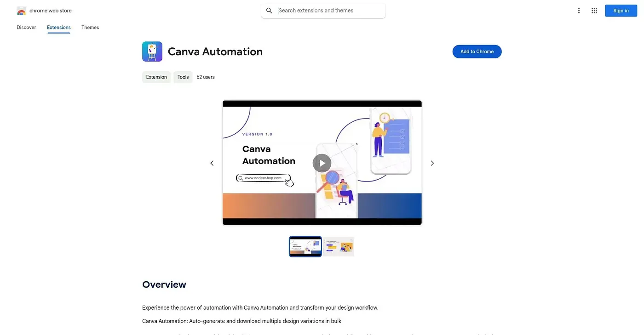Show the previous slide with left arrow
This screenshot has width=644, height=335.
(x=212, y=163)
